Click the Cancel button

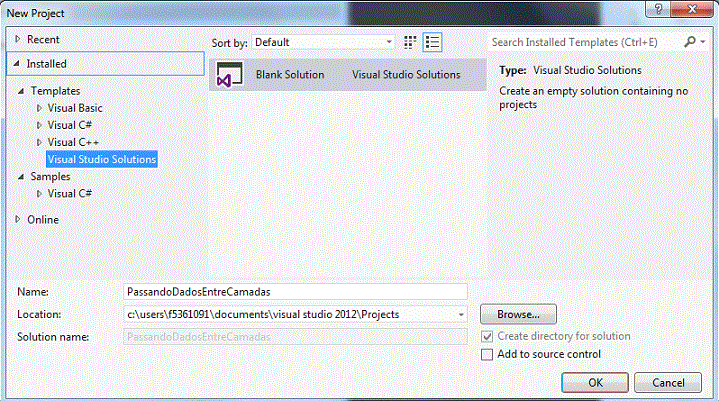tap(668, 383)
